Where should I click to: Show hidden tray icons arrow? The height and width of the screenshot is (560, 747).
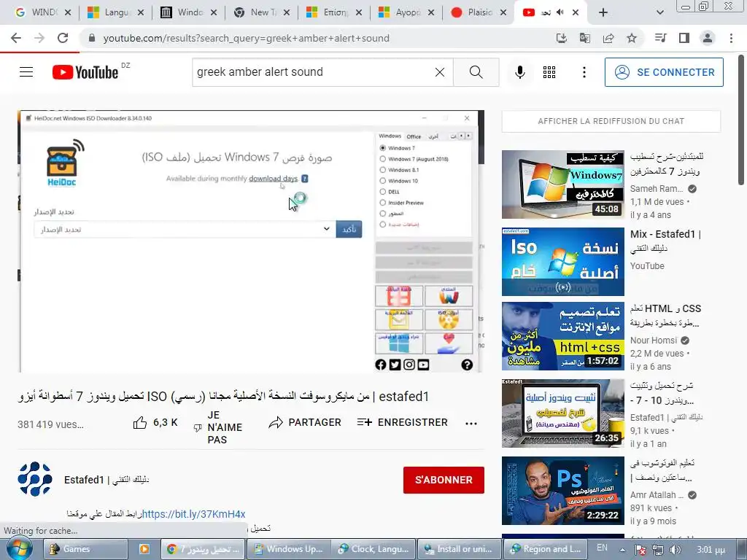tap(622, 550)
